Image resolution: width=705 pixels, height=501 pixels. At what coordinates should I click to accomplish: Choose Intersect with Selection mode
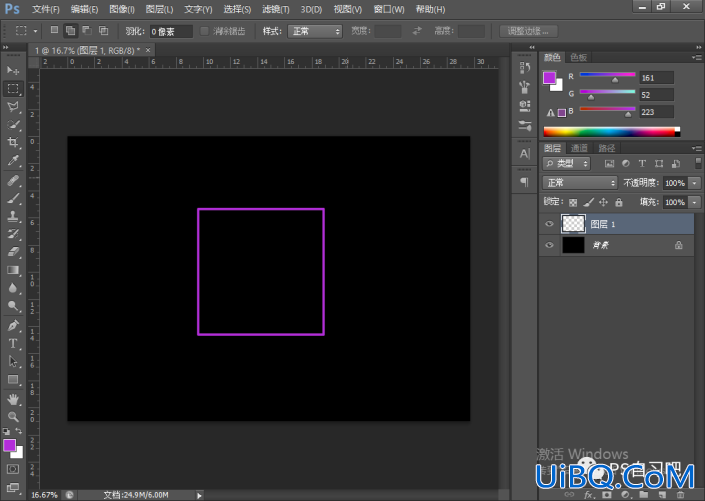103,30
